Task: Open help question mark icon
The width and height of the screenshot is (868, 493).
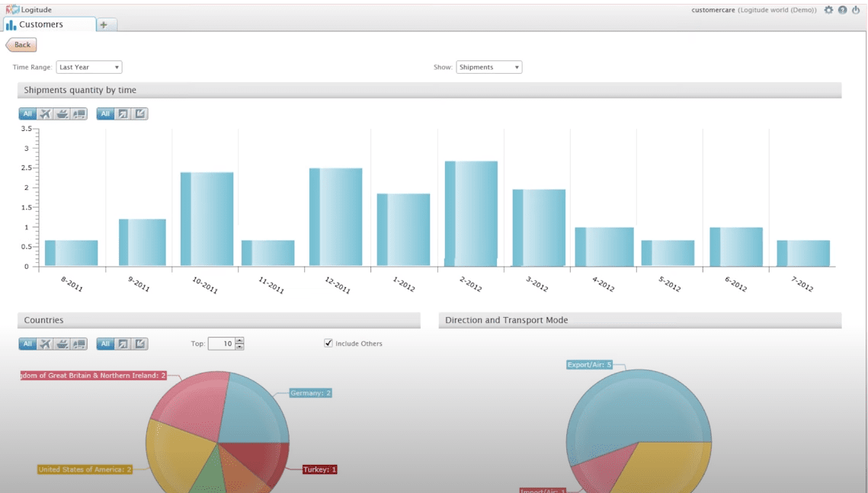Action: click(x=842, y=10)
